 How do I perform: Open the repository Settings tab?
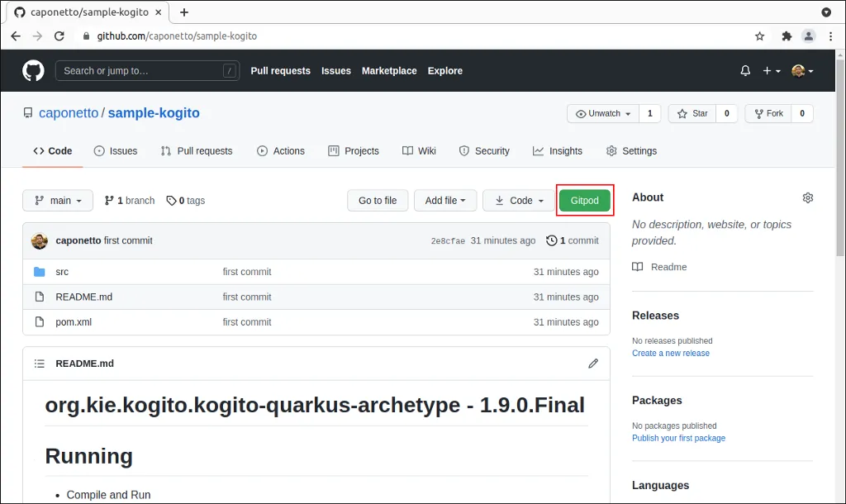631,151
